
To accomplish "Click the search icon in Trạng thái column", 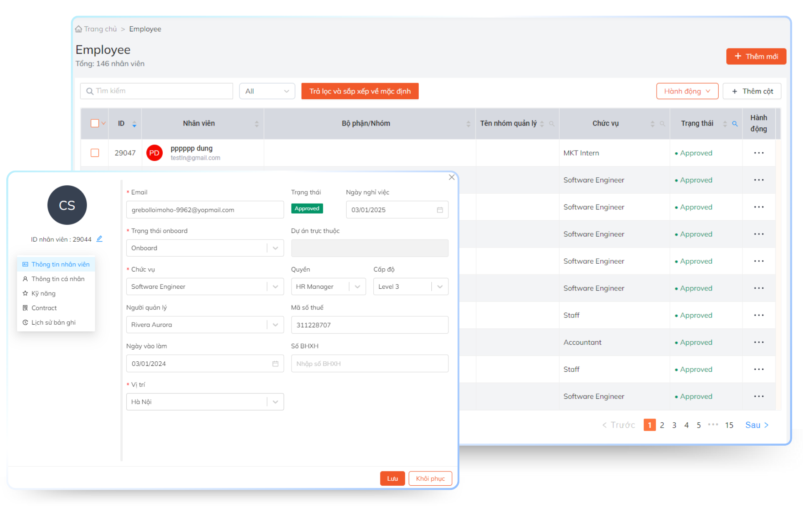I will [x=735, y=124].
